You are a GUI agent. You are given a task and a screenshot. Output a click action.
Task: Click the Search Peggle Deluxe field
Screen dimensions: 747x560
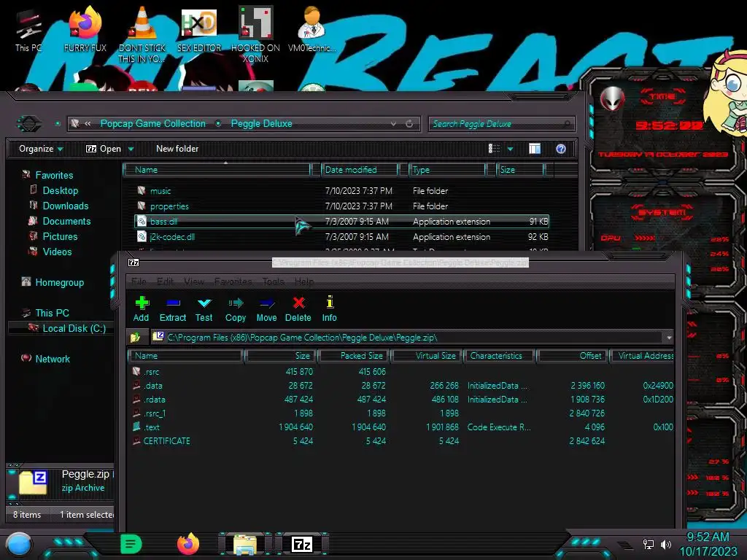pos(501,124)
